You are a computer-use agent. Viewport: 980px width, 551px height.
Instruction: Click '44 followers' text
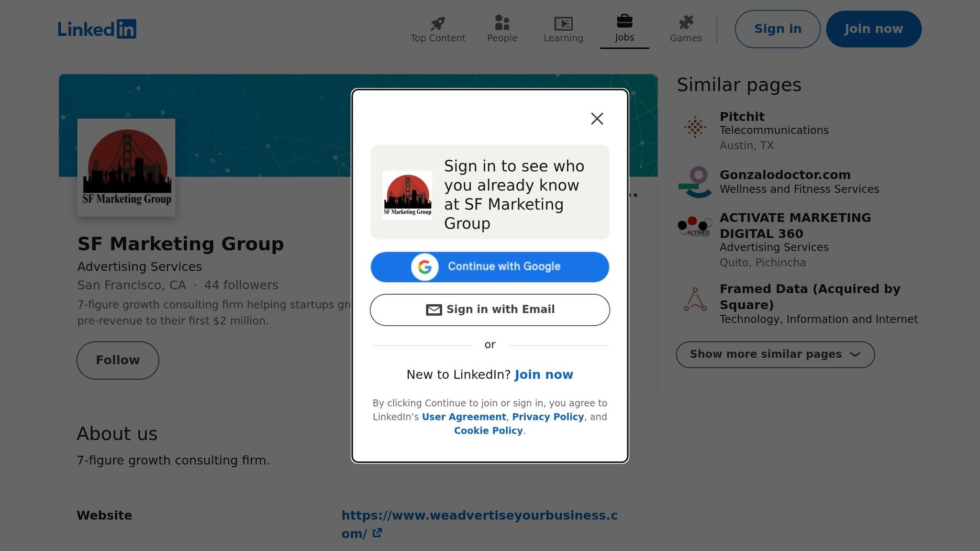(241, 286)
